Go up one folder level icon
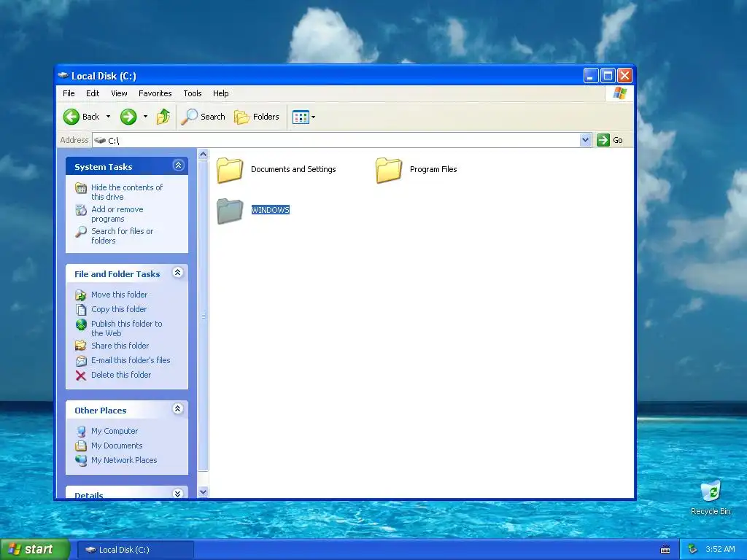Image resolution: width=747 pixels, height=560 pixels. [163, 117]
